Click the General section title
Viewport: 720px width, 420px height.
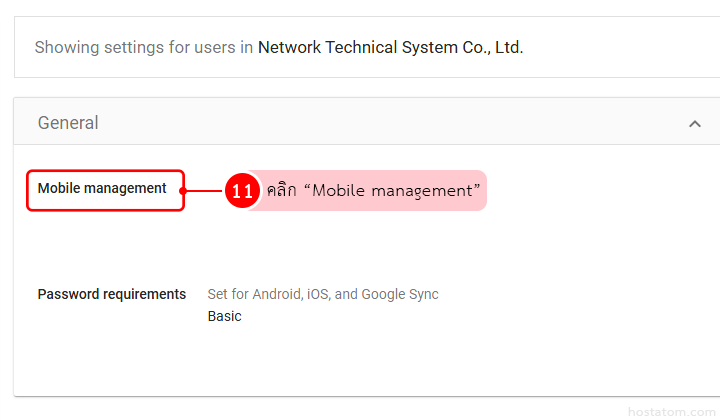click(x=68, y=123)
